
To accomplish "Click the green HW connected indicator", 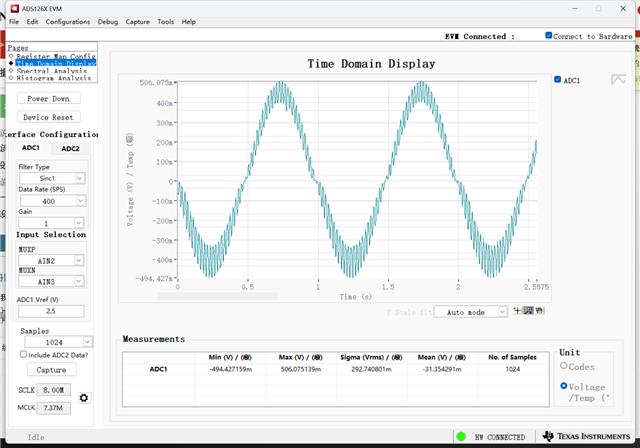I will coord(461,437).
